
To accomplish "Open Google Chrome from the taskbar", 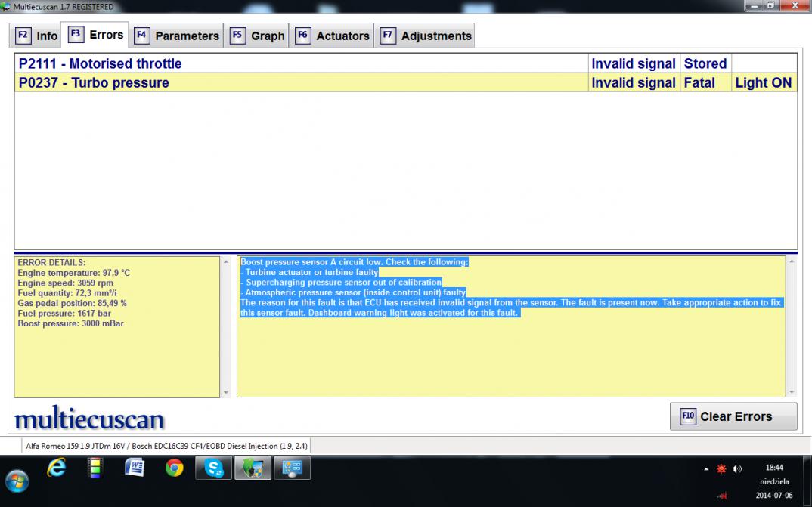I will coord(175,468).
